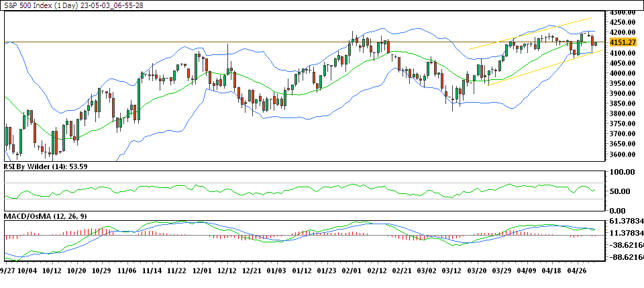Click the 10/29 date label

click(x=102, y=271)
